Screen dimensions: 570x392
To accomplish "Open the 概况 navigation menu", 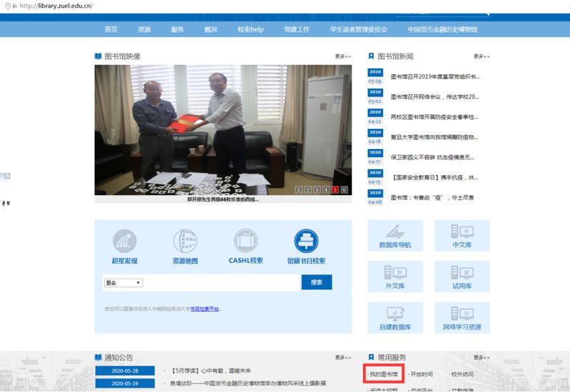I will coord(211,29).
